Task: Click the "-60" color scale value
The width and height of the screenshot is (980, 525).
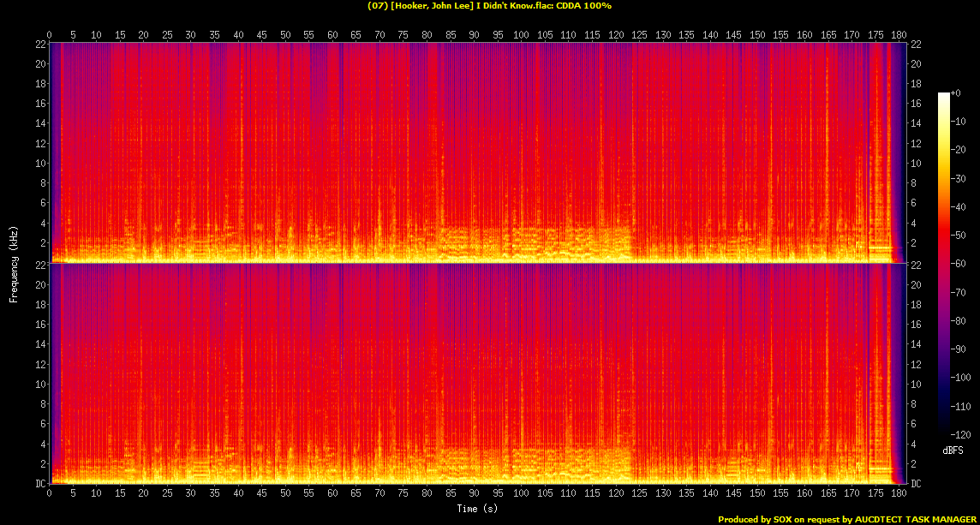Action: 958,264
